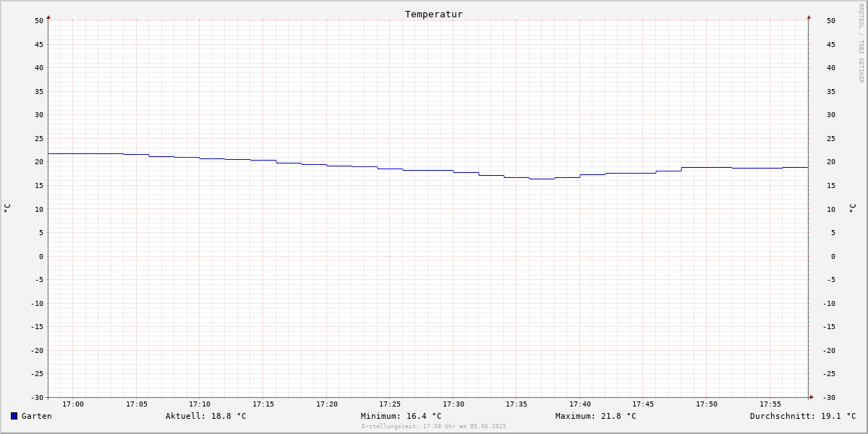Click the 17:45 time axis label
Screen dimensions: 868x434
643,404
